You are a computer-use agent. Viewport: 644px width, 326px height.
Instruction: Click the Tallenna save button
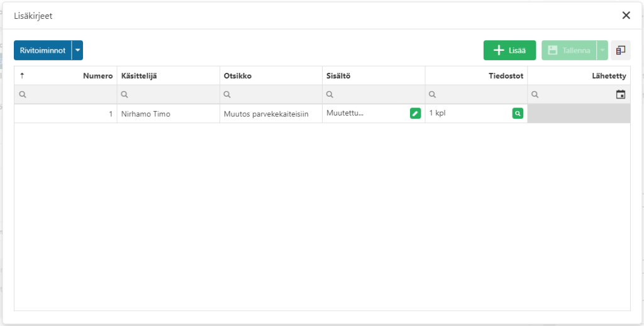click(x=569, y=50)
